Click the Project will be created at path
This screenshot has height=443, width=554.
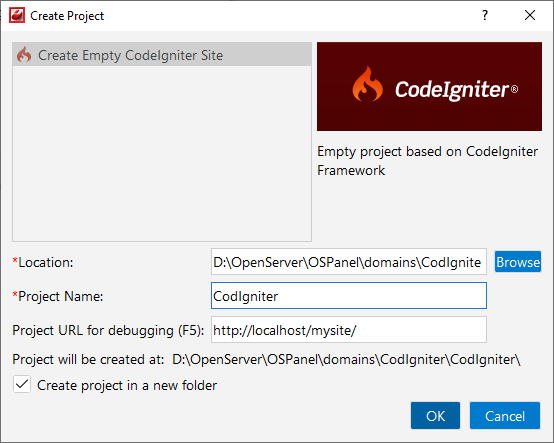point(346,359)
